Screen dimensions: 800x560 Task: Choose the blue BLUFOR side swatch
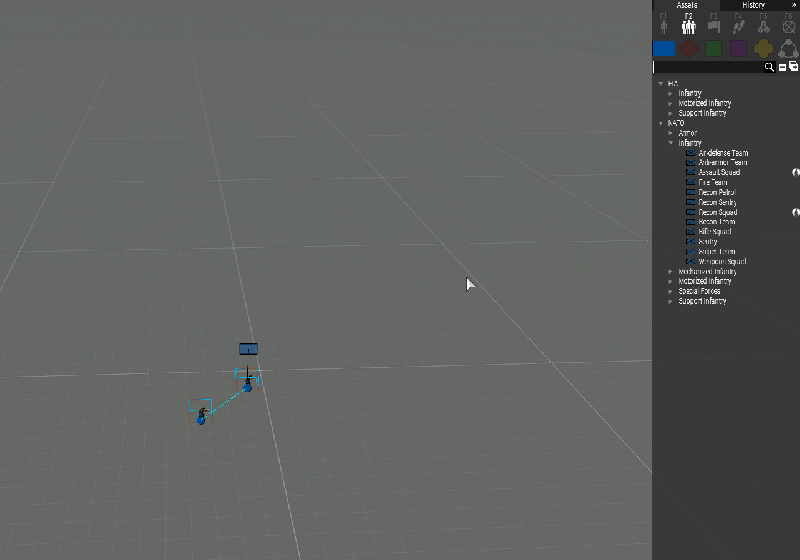click(x=664, y=48)
